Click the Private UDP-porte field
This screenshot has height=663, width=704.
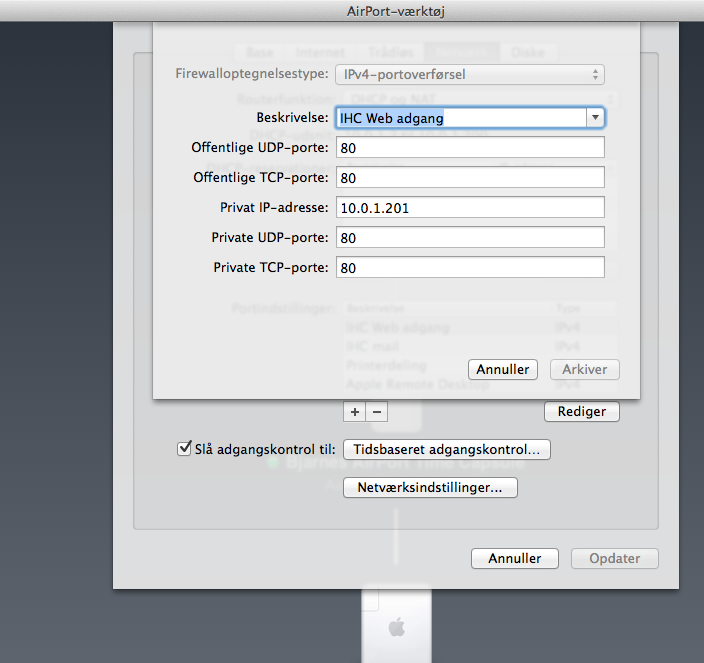tap(470, 238)
